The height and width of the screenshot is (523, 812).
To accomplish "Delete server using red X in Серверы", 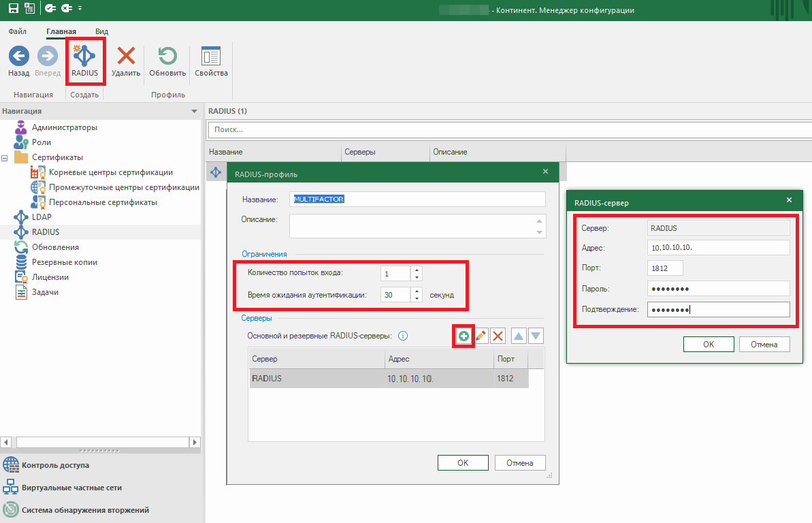I will [498, 336].
